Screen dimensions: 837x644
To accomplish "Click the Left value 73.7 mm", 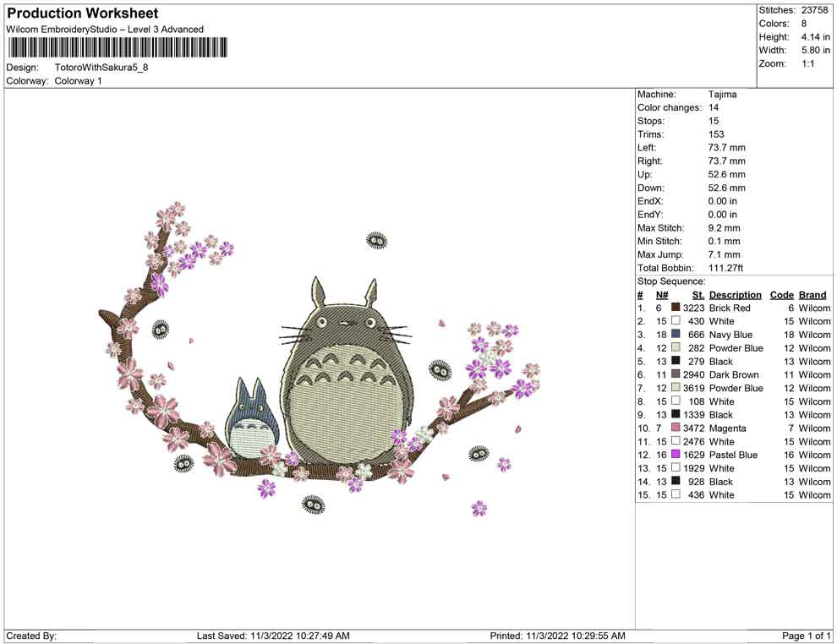I will (x=726, y=148).
